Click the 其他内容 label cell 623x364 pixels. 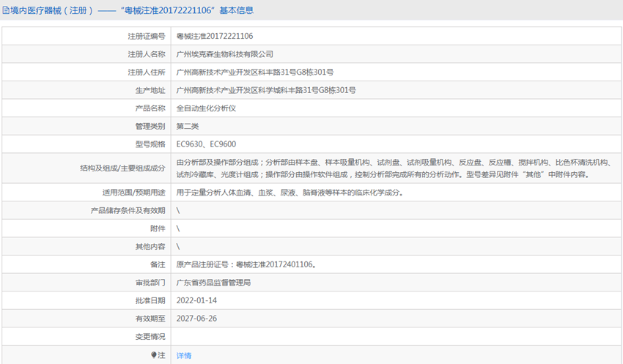point(86,247)
